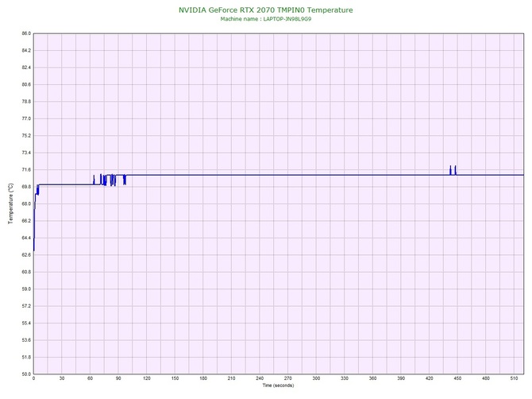Click the '53.6' y-axis value
The image size is (532, 399).
[26, 340]
